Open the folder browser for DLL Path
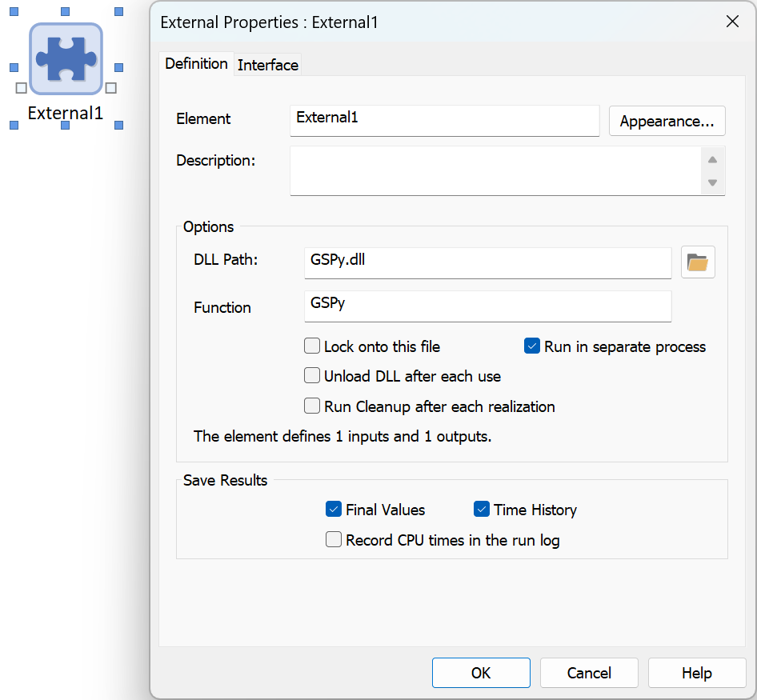Viewport: 757px width, 700px height. click(697, 262)
